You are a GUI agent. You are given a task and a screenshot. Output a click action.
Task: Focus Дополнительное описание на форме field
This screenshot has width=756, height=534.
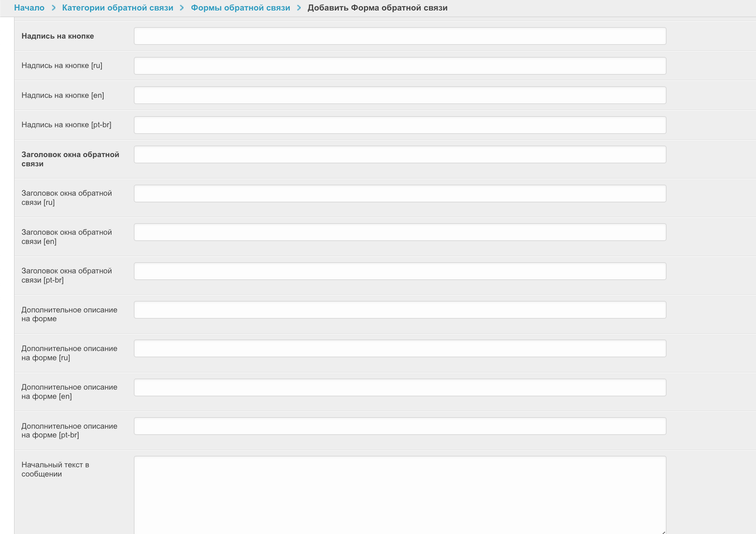(x=400, y=310)
